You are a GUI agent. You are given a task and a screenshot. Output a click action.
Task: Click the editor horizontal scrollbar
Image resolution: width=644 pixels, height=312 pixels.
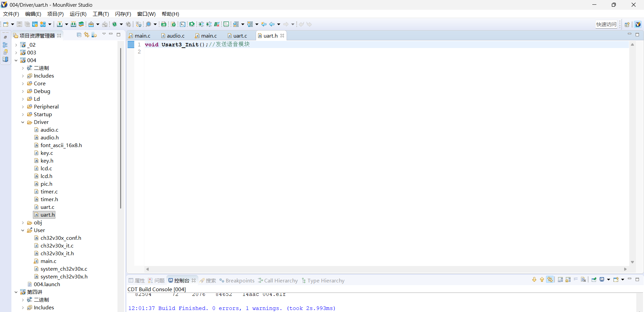click(x=386, y=269)
